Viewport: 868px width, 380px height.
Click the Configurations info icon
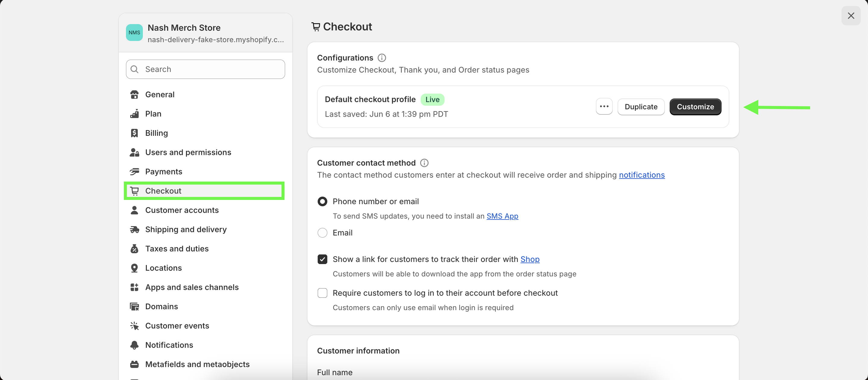coord(382,58)
